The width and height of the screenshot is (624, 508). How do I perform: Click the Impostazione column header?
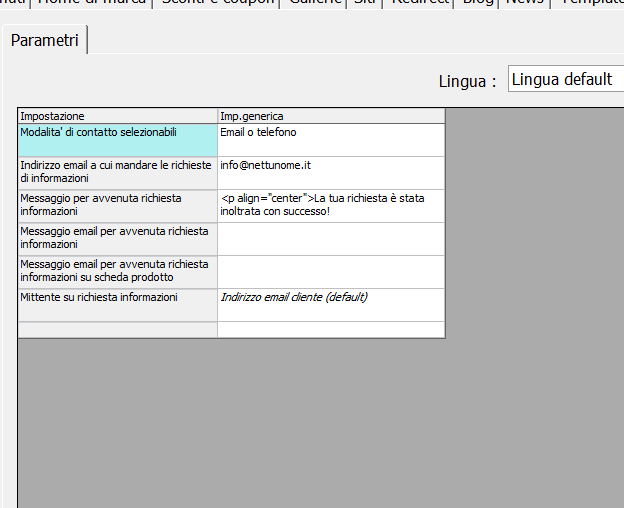pos(118,116)
